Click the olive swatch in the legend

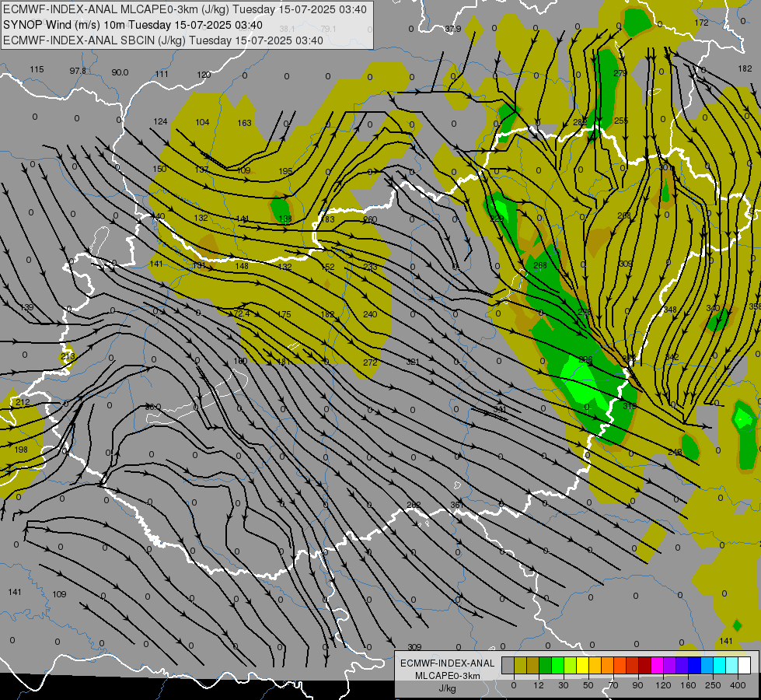520,665
